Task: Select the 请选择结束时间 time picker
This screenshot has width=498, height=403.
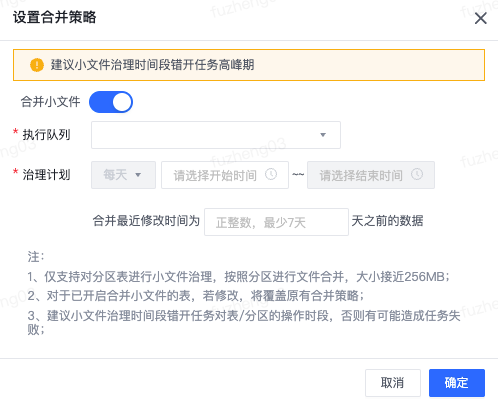Action: pos(371,175)
